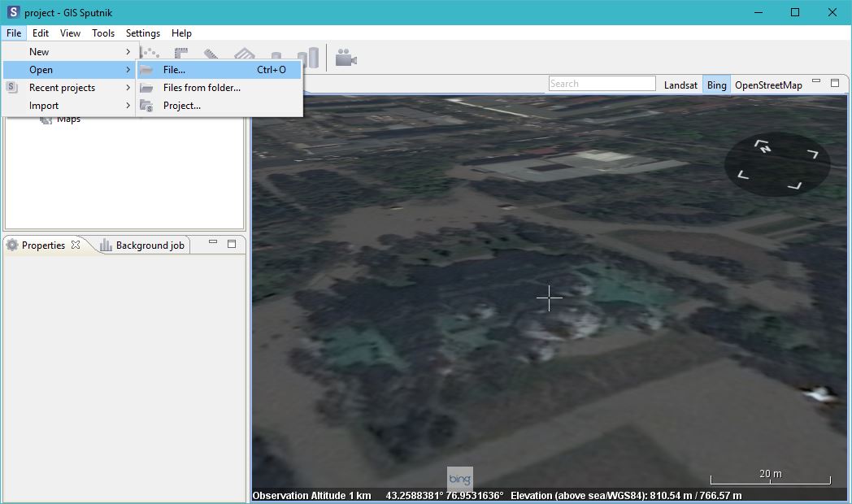
Task: Open the Edit menu
Action: point(40,33)
